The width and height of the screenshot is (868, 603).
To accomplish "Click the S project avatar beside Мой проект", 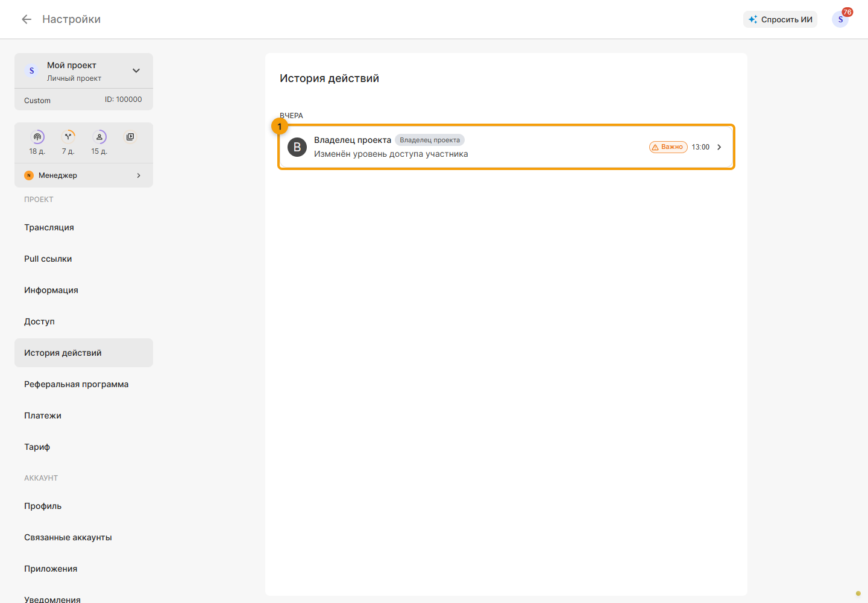I will [x=32, y=71].
